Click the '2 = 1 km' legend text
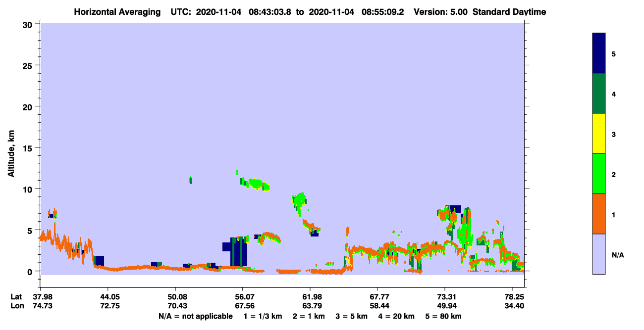644x330 pixels. click(x=309, y=316)
